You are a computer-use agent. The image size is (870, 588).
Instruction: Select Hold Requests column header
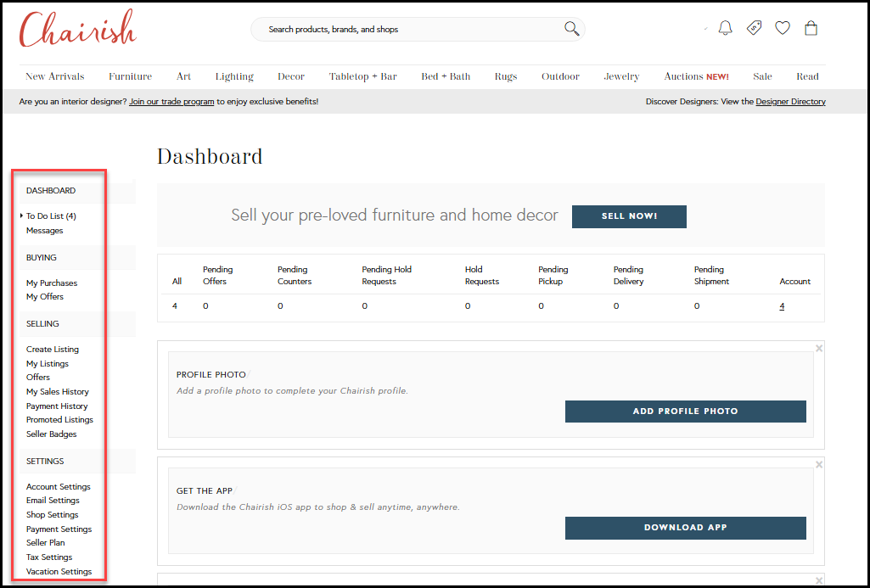[x=481, y=275]
